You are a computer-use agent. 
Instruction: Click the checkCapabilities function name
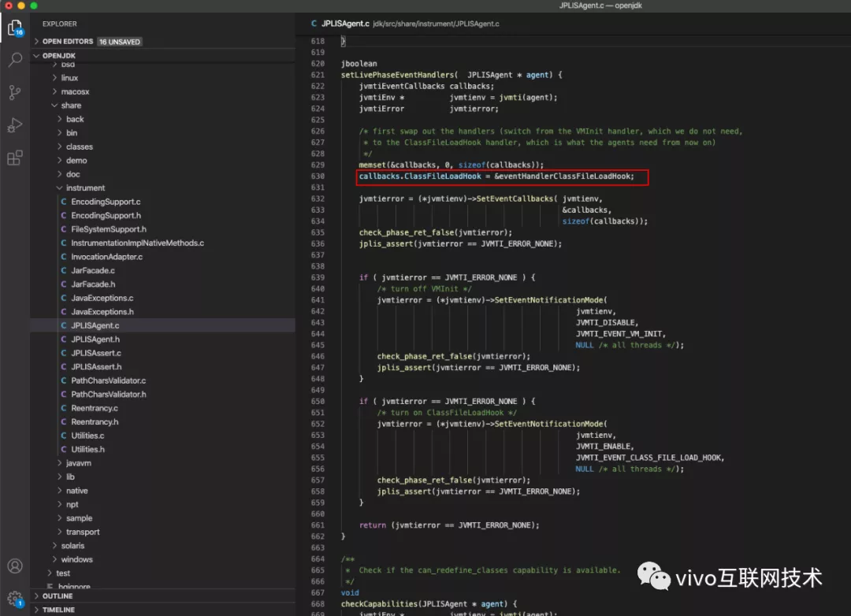379,603
